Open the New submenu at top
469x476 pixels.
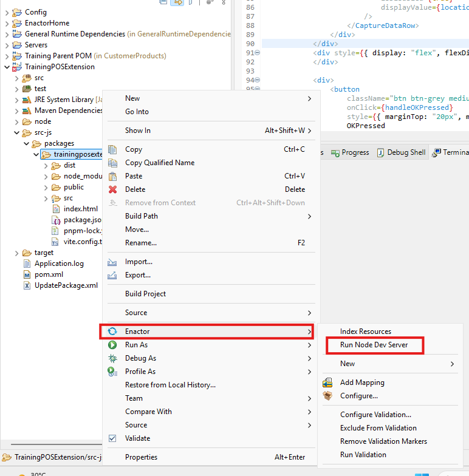[x=211, y=98]
